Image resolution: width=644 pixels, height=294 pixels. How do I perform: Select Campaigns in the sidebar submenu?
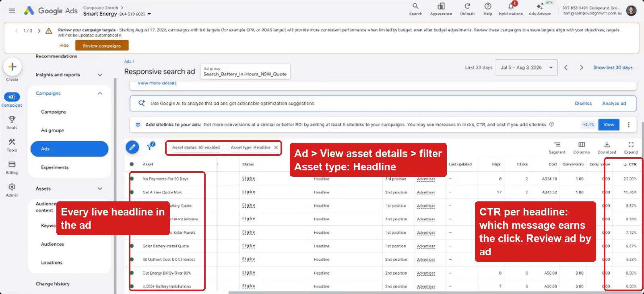pos(54,112)
